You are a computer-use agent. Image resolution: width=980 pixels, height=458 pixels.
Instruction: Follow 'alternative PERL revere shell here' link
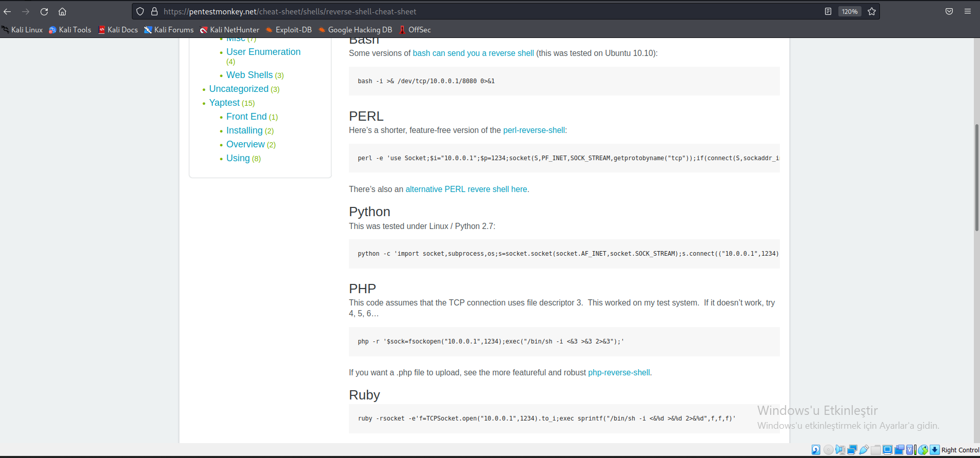[466, 189]
